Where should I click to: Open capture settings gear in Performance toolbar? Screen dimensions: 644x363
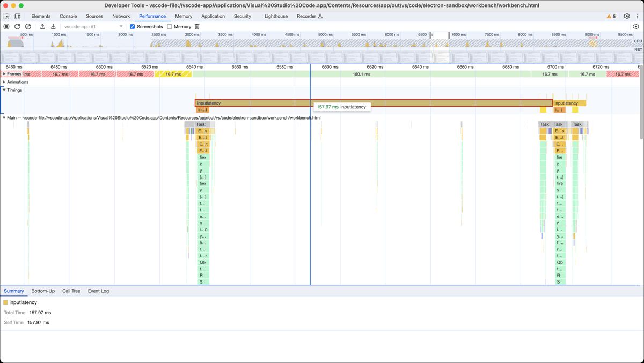click(636, 26)
